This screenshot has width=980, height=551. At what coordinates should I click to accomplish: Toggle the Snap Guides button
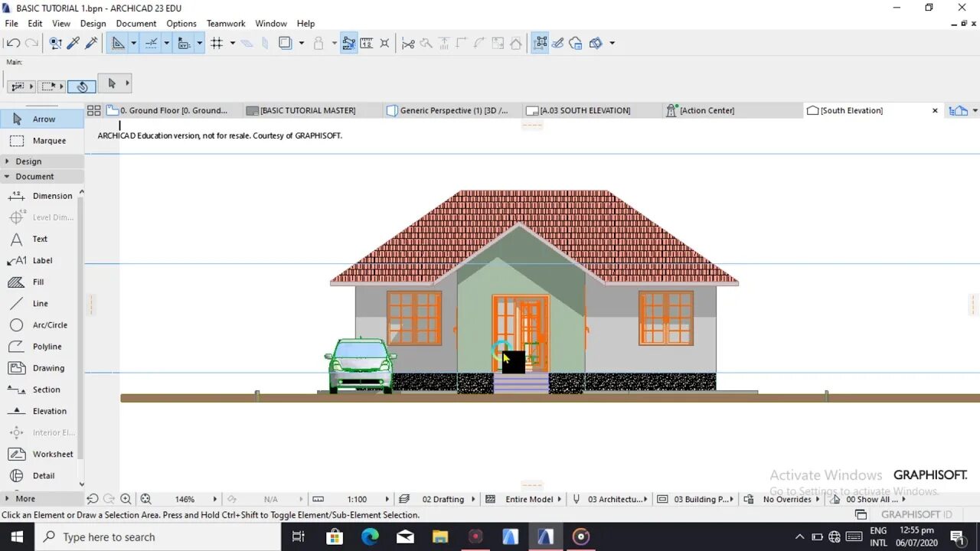pyautogui.click(x=151, y=44)
